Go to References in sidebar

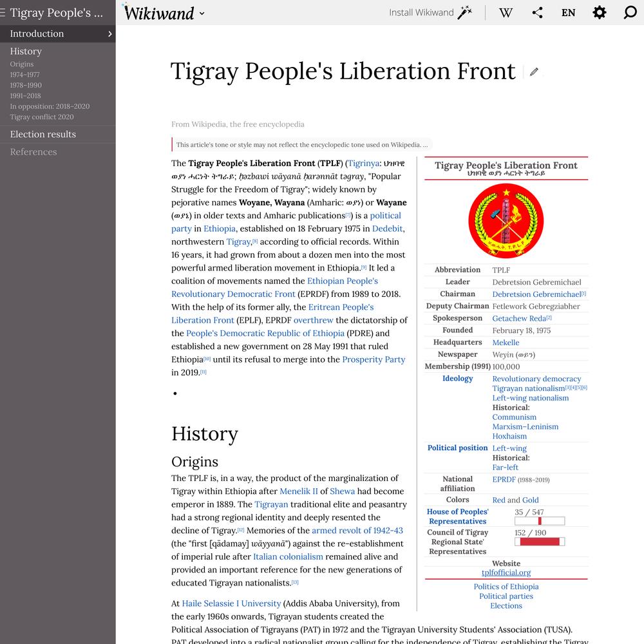click(33, 152)
